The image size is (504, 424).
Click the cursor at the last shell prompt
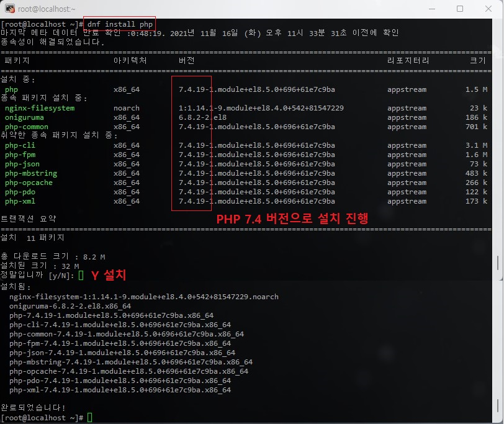click(x=89, y=418)
